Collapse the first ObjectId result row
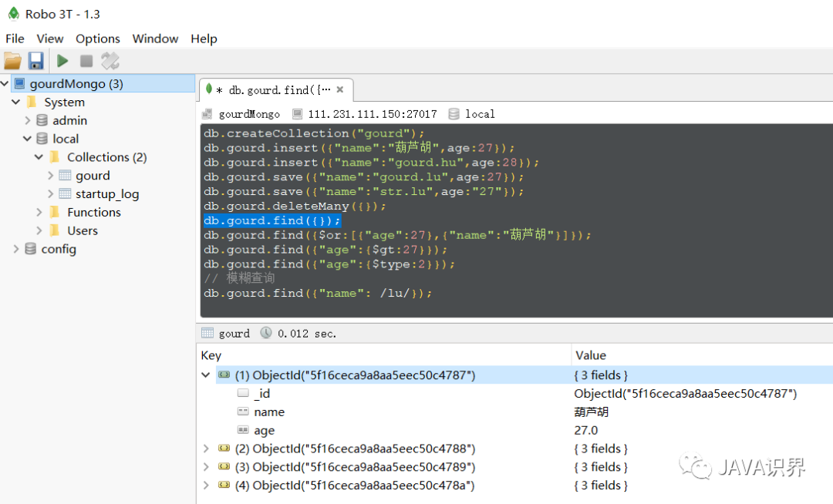This screenshot has height=504, width=833. 206,375
